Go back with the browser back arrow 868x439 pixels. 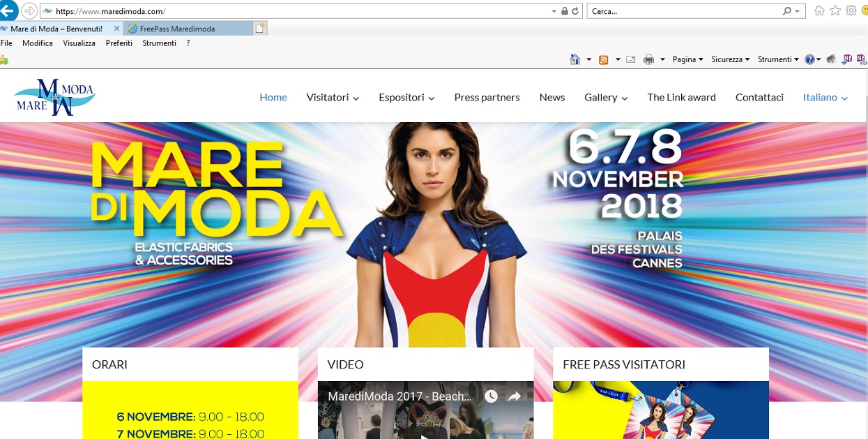(8, 10)
